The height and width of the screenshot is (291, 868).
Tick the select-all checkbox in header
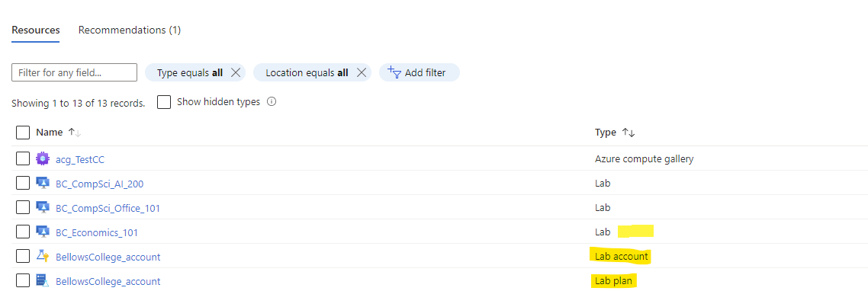23,133
